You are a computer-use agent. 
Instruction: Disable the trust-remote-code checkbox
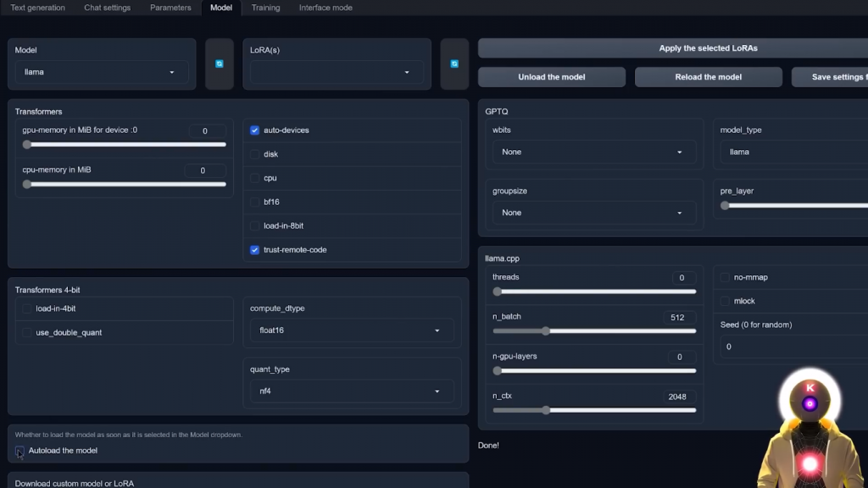point(255,250)
